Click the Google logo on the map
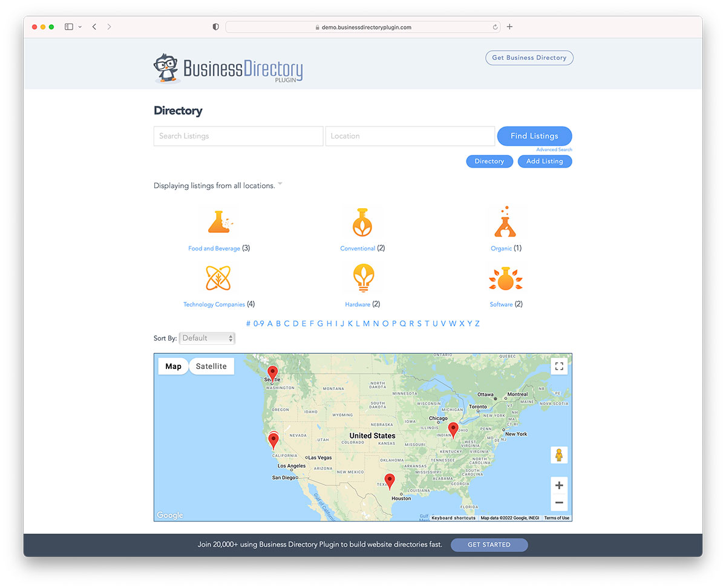The width and height of the screenshot is (726, 588). click(x=170, y=515)
